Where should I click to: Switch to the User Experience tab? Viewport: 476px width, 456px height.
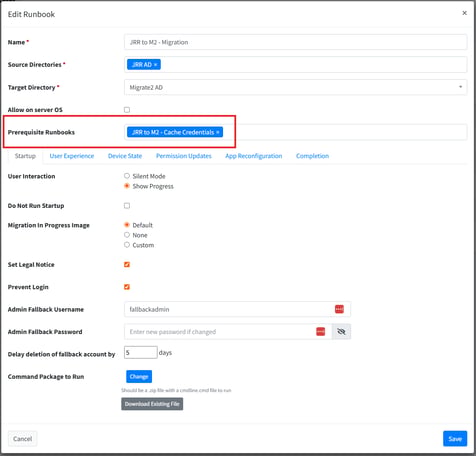[72, 156]
